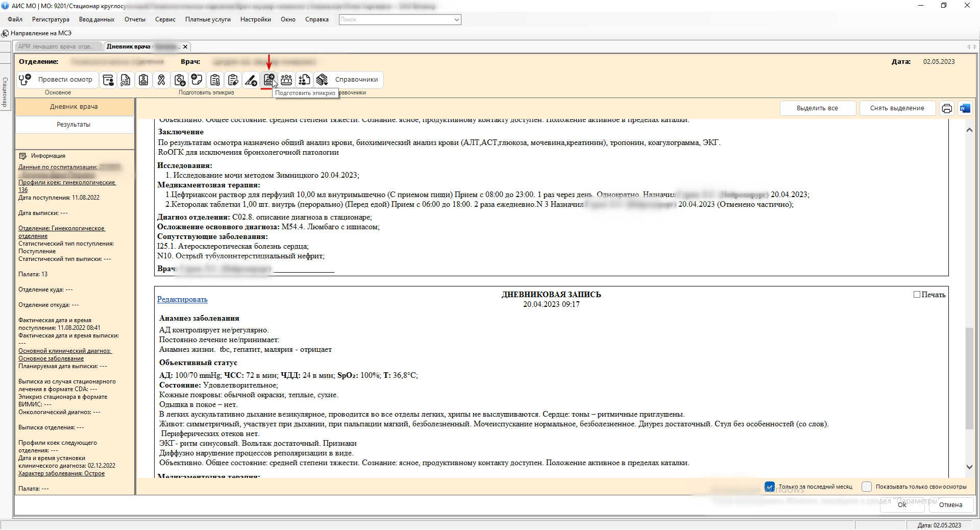Image resolution: width=980 pixels, height=530 pixels.
Task: Select the 'Результаты' left panel item
Action: click(x=74, y=125)
